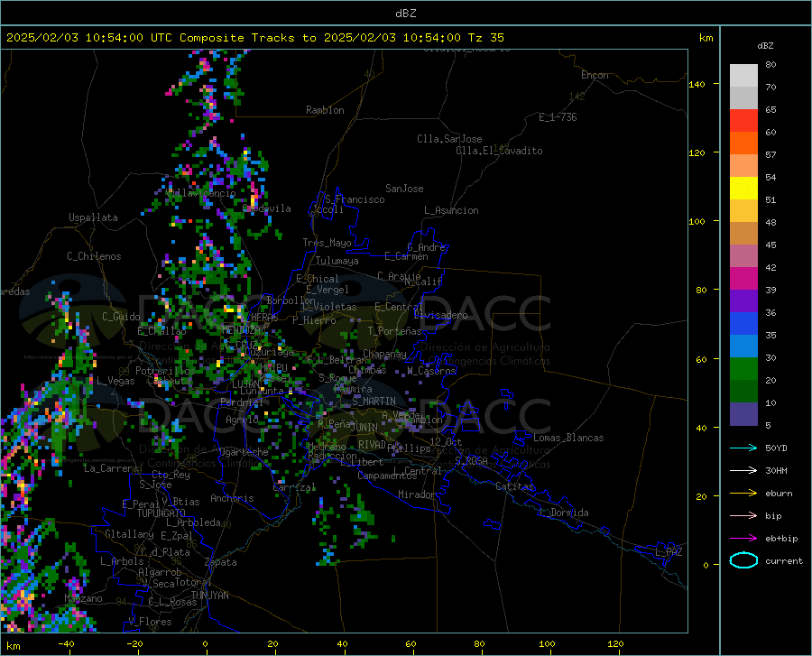
Task: Click the S_MARTIN label
Action: (374, 402)
